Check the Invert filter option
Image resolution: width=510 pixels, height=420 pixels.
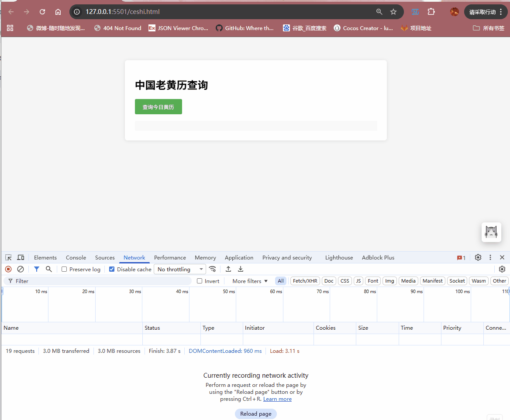[199, 280]
